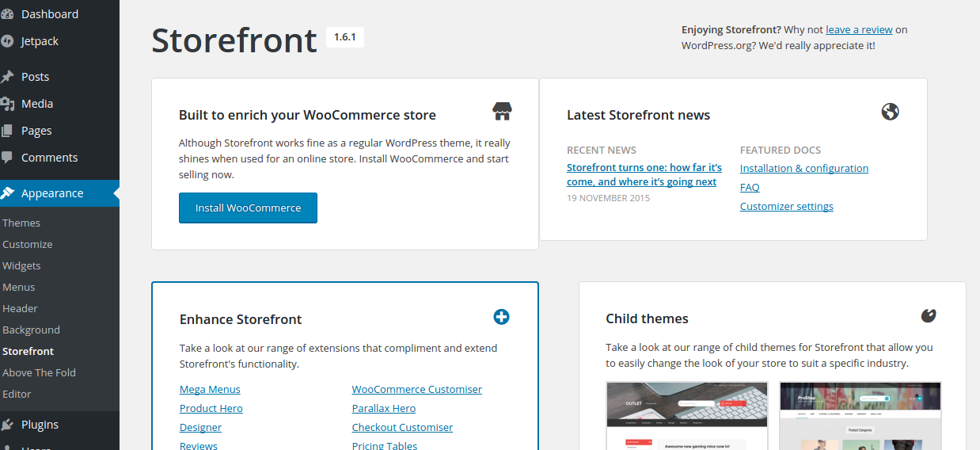Open the Checkout Customiser link
Viewport: 980px width, 450px height.
pyautogui.click(x=403, y=428)
